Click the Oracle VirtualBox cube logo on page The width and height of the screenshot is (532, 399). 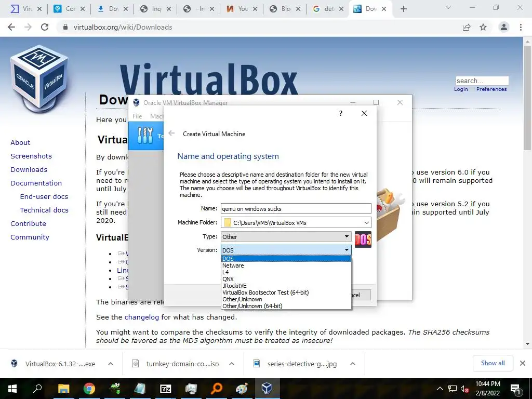[x=39, y=79]
